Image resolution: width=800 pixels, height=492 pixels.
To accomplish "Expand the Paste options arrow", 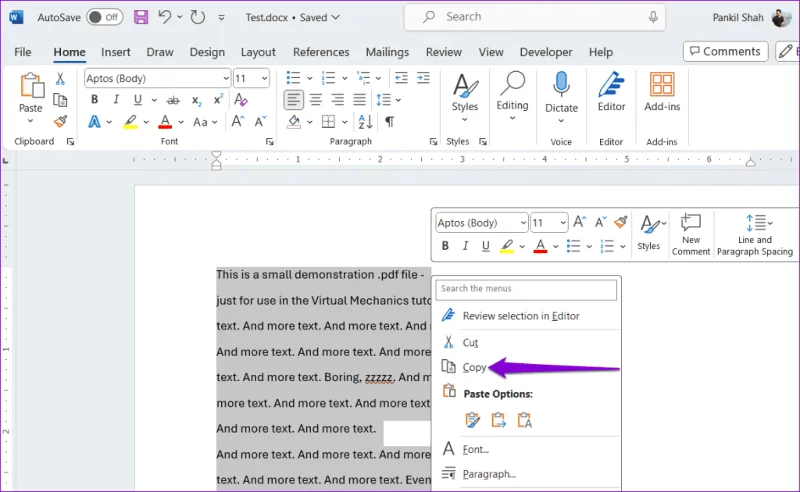I will tap(30, 121).
